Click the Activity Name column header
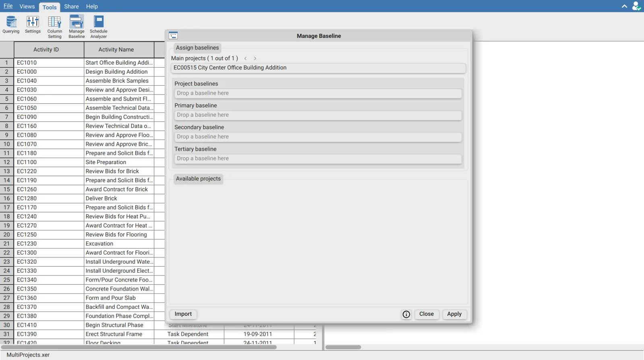 pos(119,50)
